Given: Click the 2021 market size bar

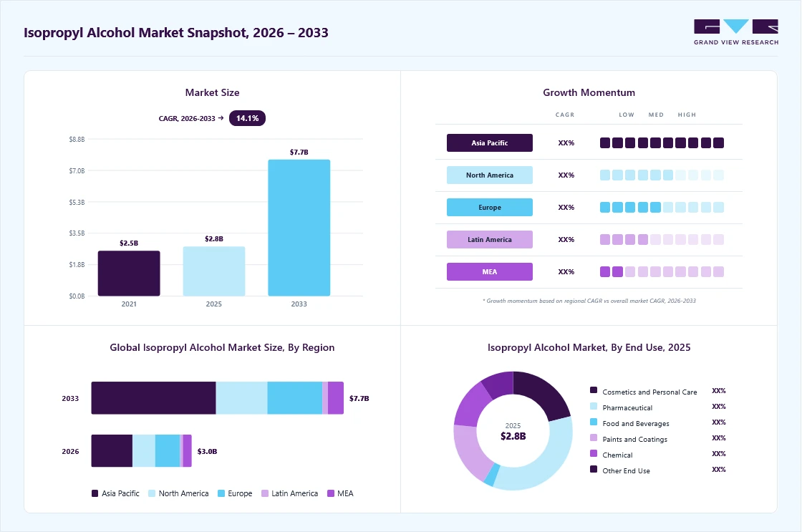Looking at the screenshot, I should pos(129,274).
